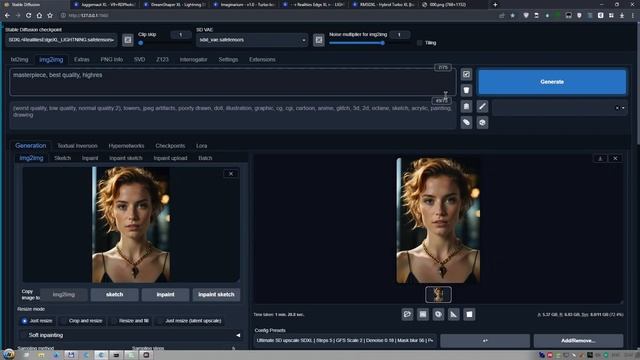Enable the Tiling checkbox
Viewport: 640px width, 360px height.
(419, 43)
